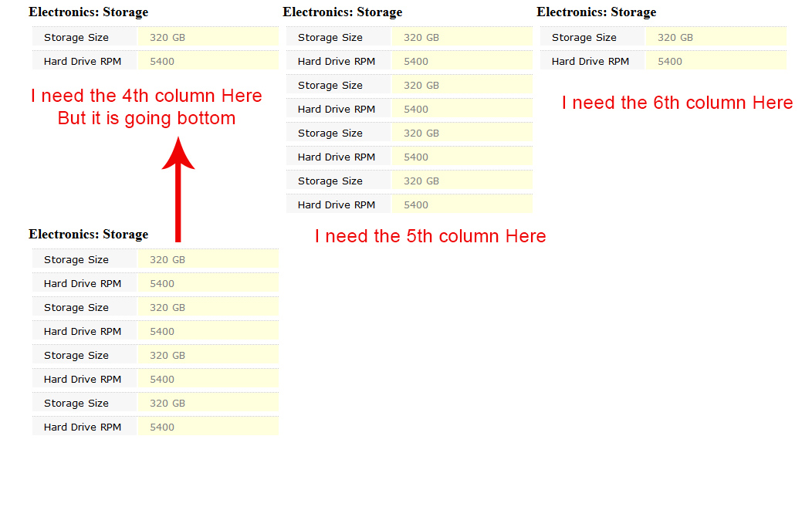Viewport: 812px width, 517px height.
Task: Select Storage Size in the right table
Action: (x=585, y=37)
